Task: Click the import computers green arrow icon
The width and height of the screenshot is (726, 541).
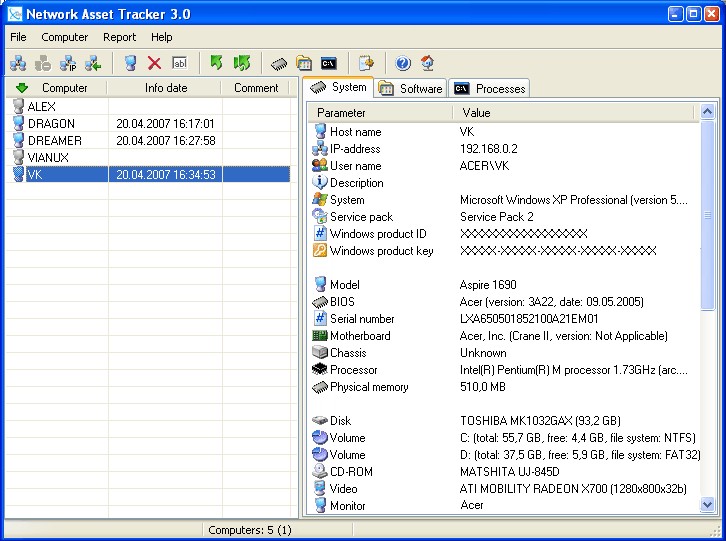Action: [x=93, y=63]
